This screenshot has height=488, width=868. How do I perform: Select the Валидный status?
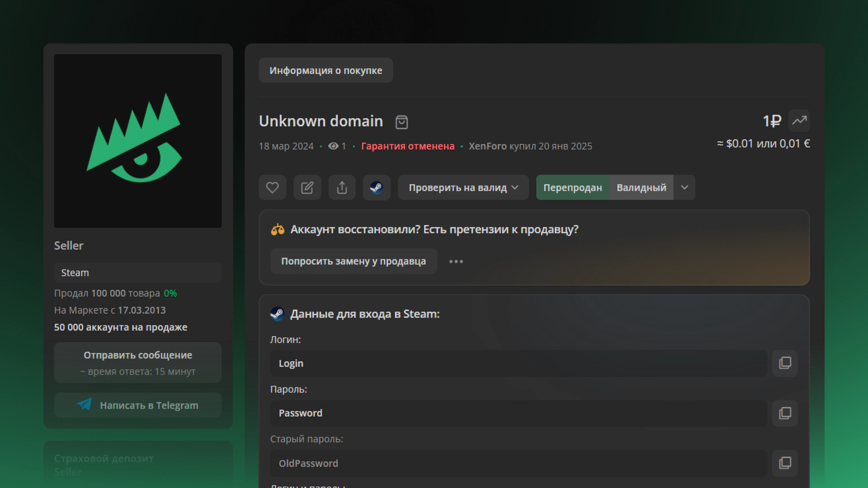[x=641, y=187]
